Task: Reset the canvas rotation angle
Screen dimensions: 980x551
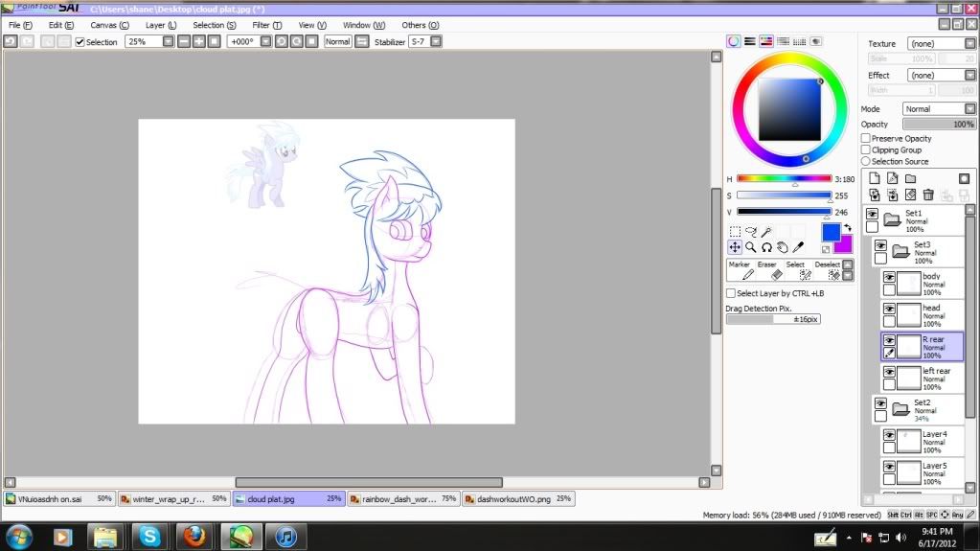Action: (311, 41)
